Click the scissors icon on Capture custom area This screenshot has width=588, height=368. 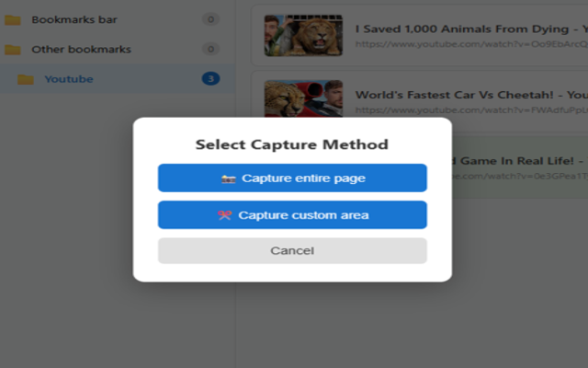pos(225,215)
